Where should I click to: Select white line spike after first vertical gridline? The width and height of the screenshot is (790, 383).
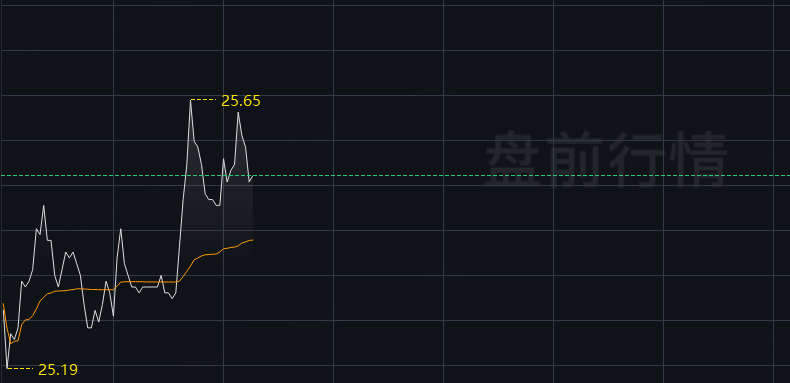pyautogui.click(x=120, y=229)
